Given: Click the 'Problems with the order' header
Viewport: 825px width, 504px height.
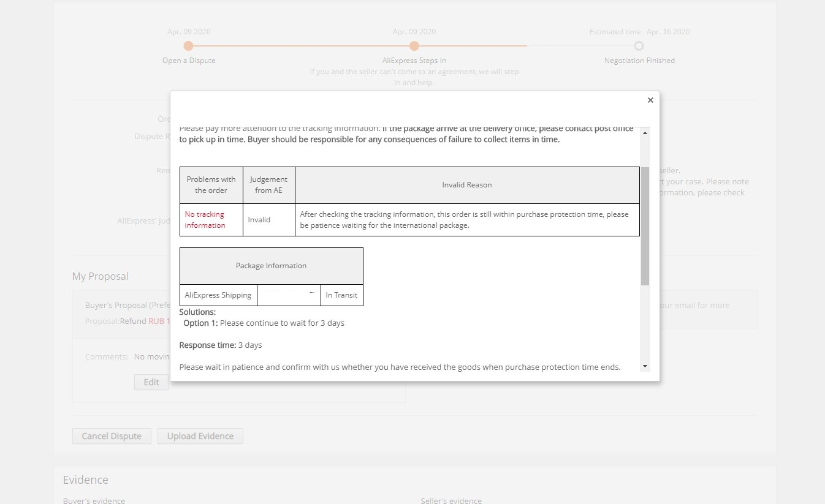Looking at the screenshot, I should [x=211, y=185].
